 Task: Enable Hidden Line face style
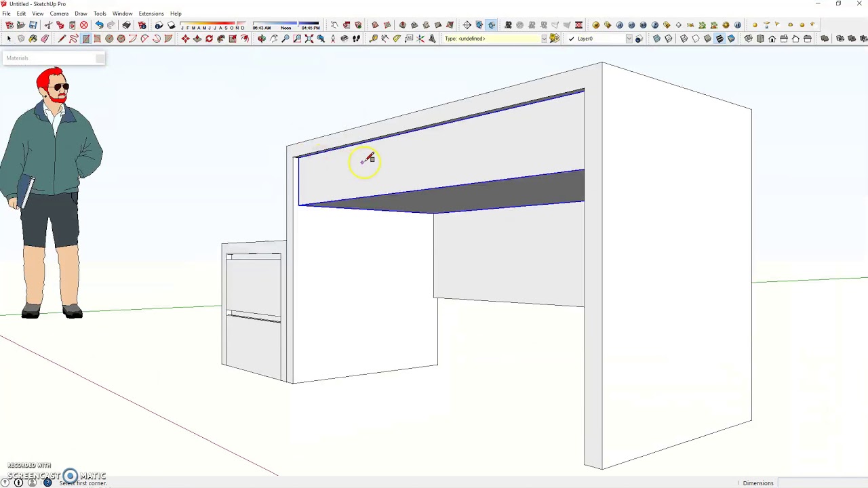[695, 39]
